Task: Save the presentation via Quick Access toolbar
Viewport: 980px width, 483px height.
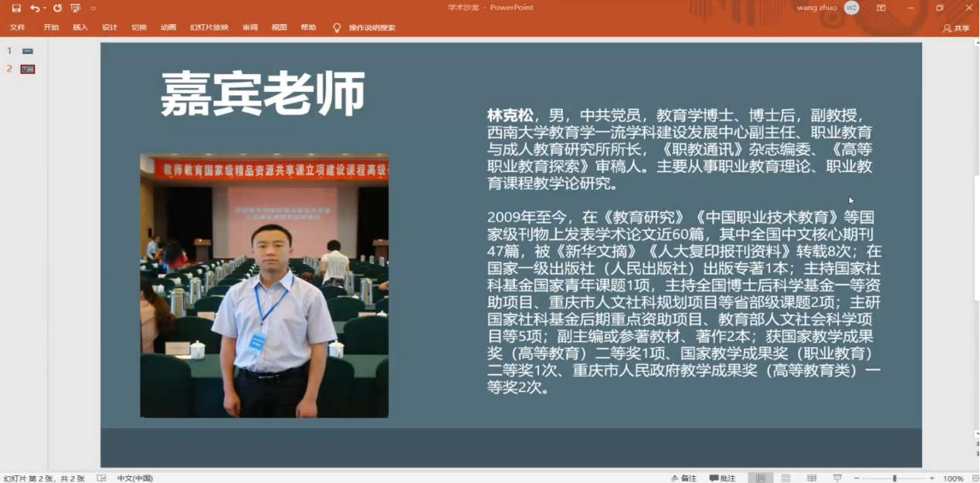Action: (x=15, y=6)
